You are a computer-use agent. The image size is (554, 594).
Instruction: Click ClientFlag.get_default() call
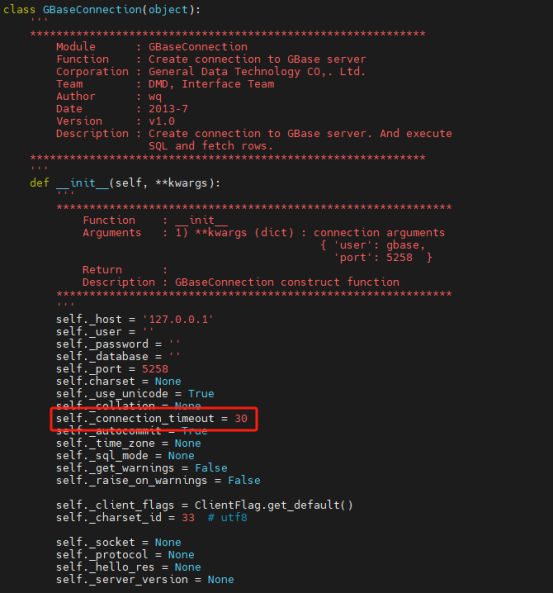(x=274, y=505)
